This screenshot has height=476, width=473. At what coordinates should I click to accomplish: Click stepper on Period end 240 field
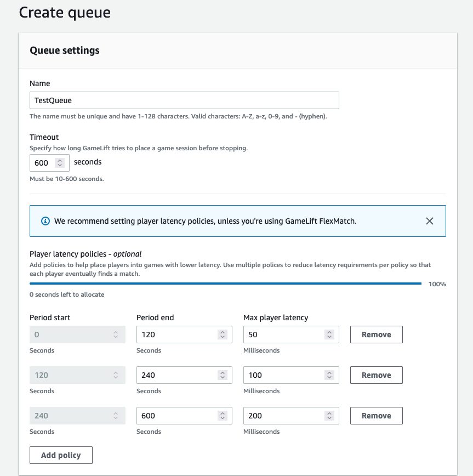(222, 375)
